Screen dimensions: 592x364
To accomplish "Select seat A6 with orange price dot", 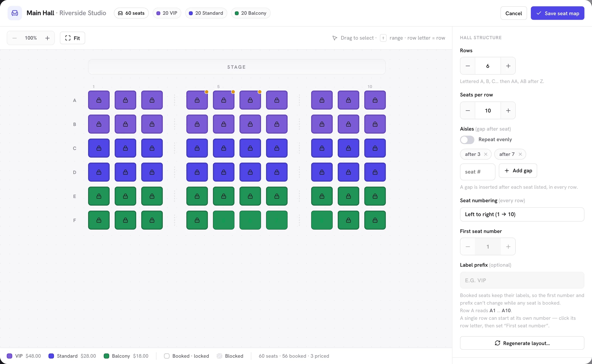I will (x=250, y=100).
